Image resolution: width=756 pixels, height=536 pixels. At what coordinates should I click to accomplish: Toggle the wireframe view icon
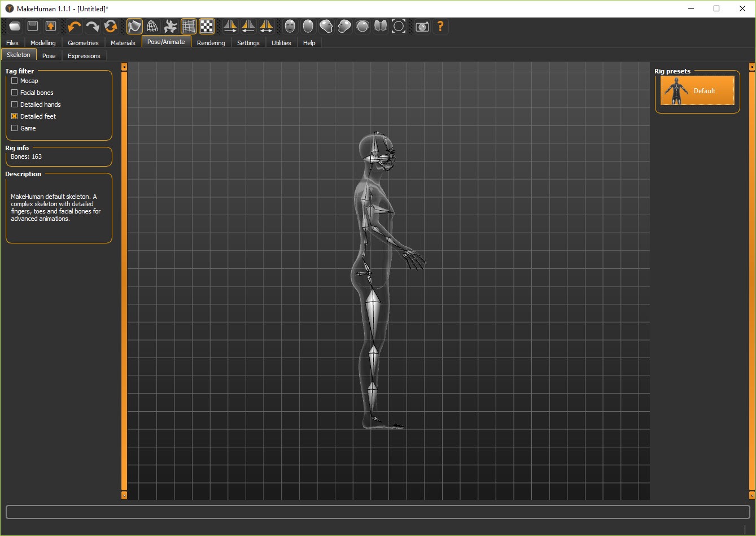tap(152, 26)
